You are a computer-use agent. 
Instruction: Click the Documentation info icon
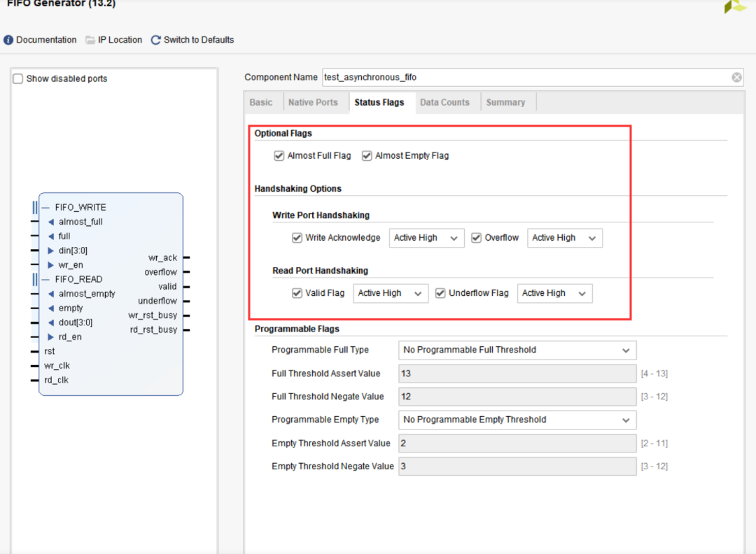(8, 40)
